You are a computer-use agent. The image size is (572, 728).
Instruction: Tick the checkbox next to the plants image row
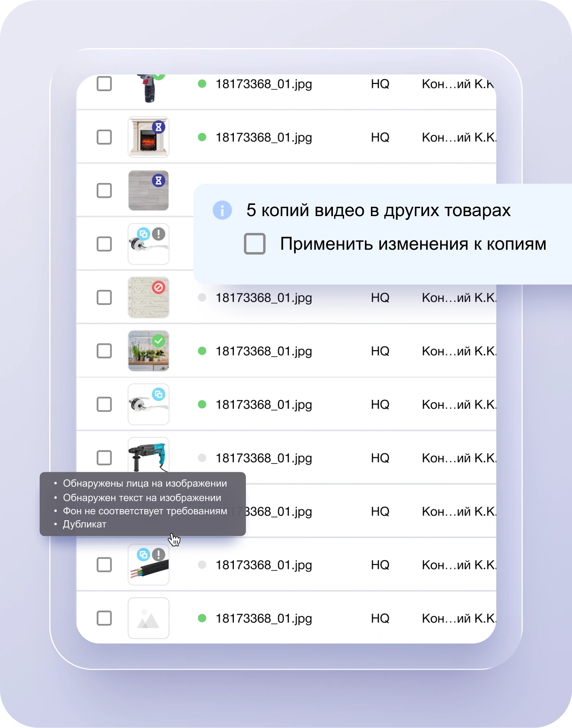click(104, 351)
